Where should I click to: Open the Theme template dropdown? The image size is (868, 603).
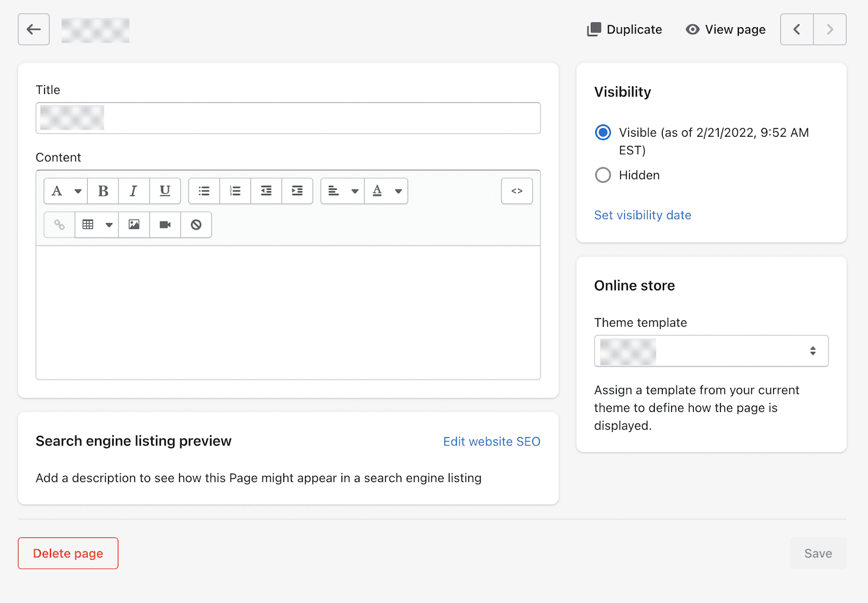(x=711, y=351)
